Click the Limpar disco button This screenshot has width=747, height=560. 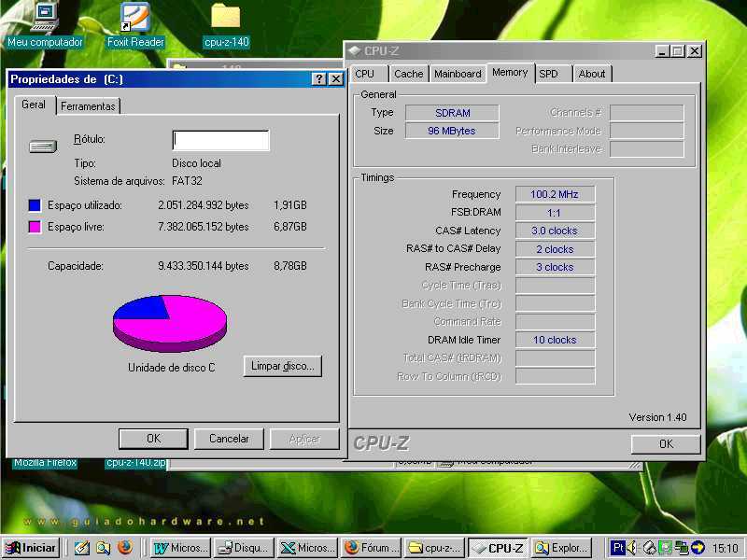(283, 366)
